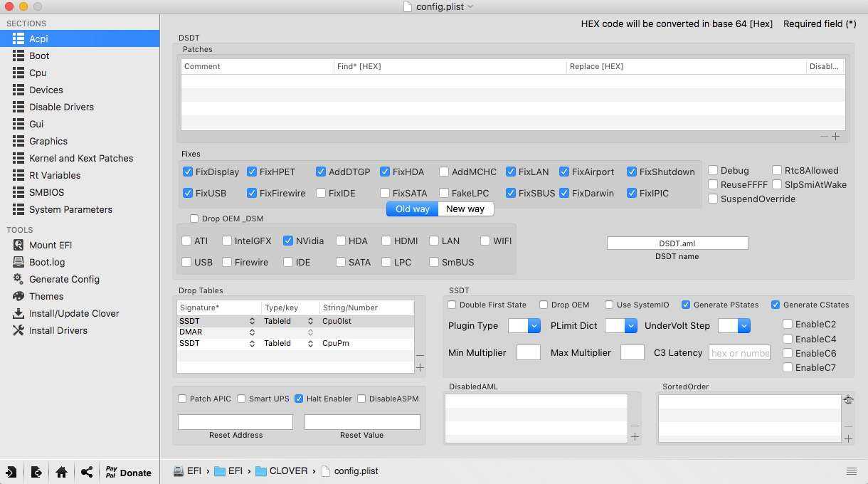Open the Themes tool in sidebar
Image resolution: width=868 pixels, height=484 pixels.
tap(18, 296)
